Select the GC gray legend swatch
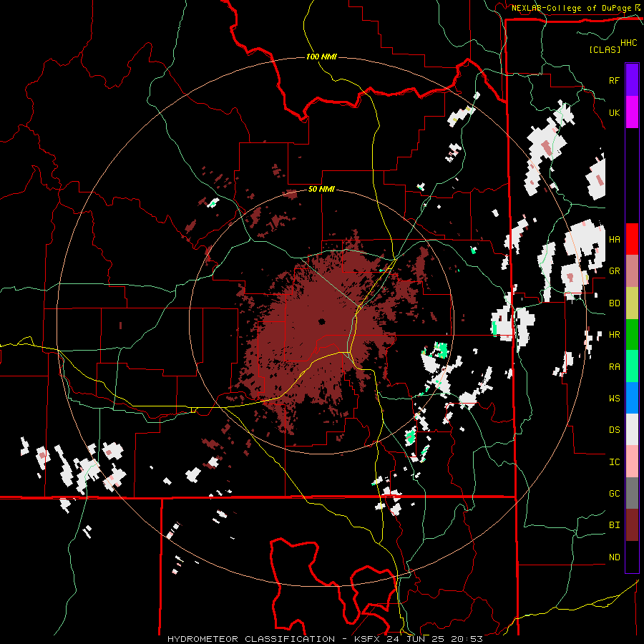The image size is (644, 644). pyautogui.click(x=632, y=493)
